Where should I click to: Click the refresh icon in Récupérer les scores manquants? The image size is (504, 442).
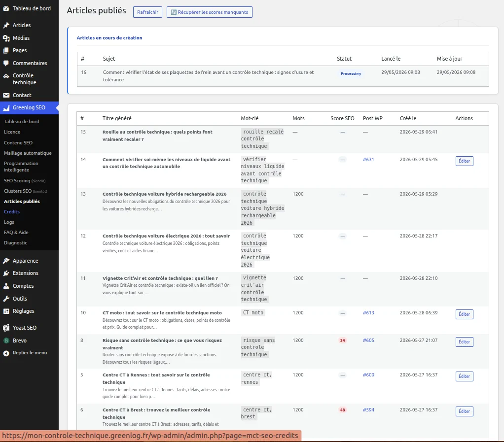[174, 12]
